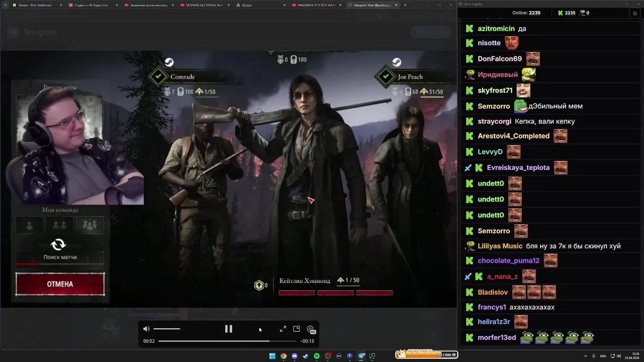Click the ENG language indicator in tray
Viewport: 644px width, 362px height.
[603, 356]
